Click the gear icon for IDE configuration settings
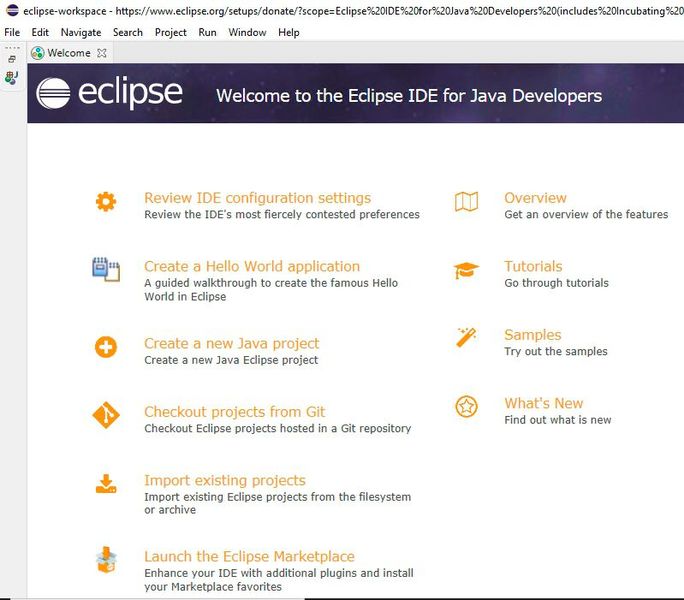Screen dimensions: 684x600 click(x=106, y=202)
